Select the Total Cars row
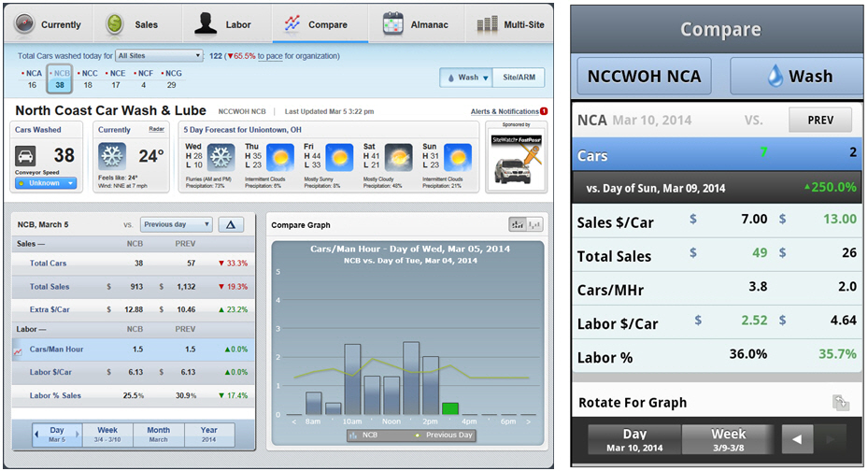This screenshot has height=471, width=868. pyautogui.click(x=134, y=264)
